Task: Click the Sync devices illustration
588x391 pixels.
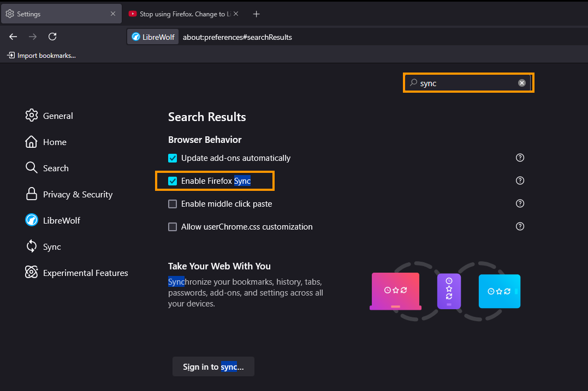Action: (x=445, y=291)
